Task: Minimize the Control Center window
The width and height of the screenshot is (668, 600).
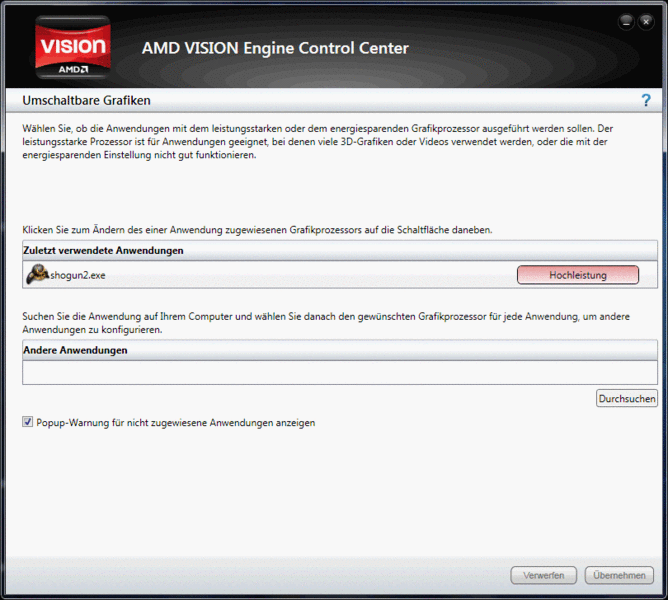Action: [626, 20]
